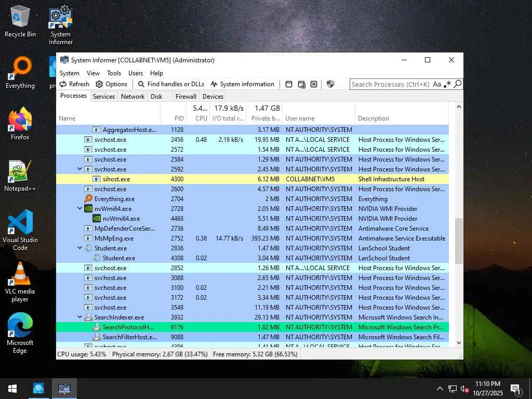The width and height of the screenshot is (532, 399).
Task: Click the Everything.exe process icon
Action: (x=88, y=198)
